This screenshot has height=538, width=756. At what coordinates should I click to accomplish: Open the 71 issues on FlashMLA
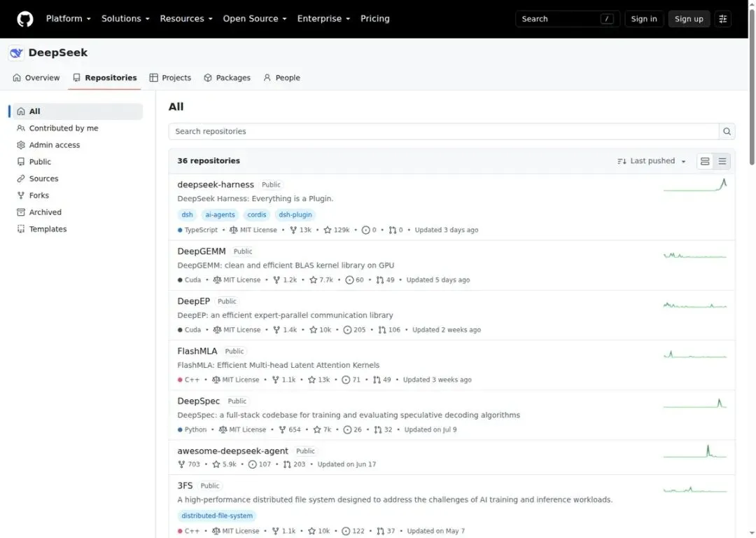351,380
